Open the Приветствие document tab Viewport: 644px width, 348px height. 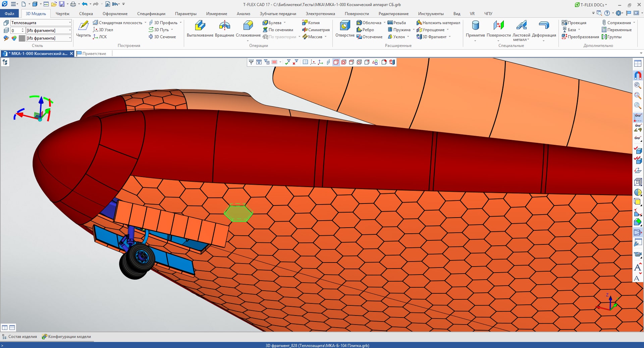tap(91, 54)
